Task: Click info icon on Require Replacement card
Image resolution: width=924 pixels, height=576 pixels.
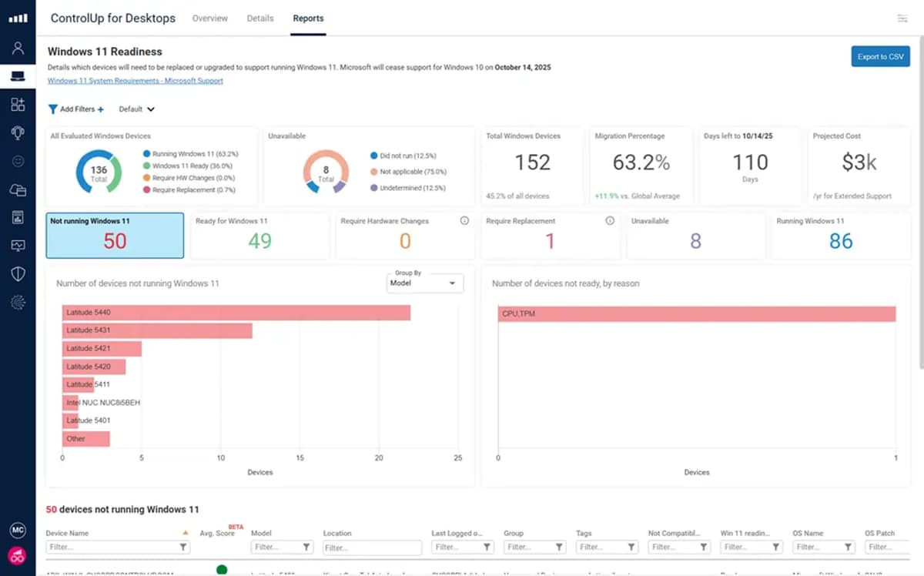Action: (610, 221)
